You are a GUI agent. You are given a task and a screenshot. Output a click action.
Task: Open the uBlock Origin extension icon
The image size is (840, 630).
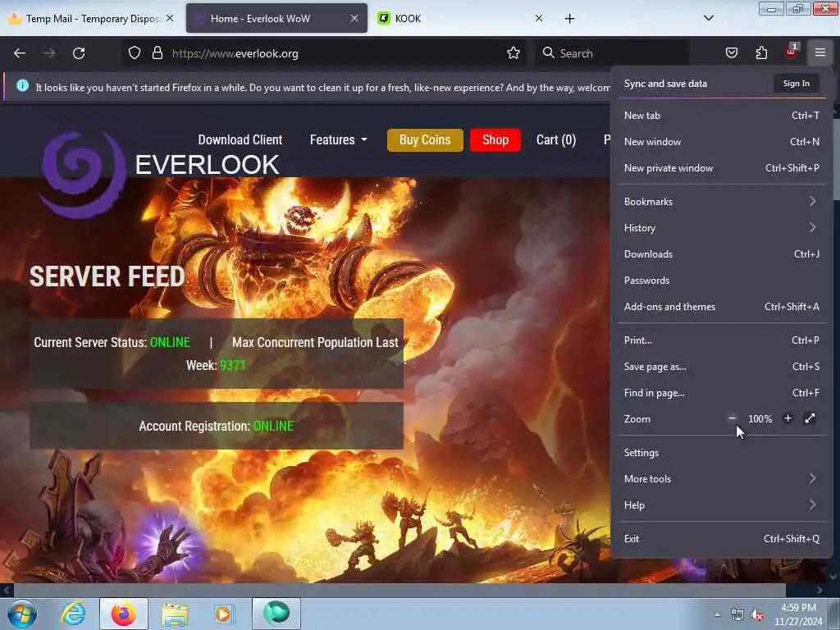pos(792,52)
